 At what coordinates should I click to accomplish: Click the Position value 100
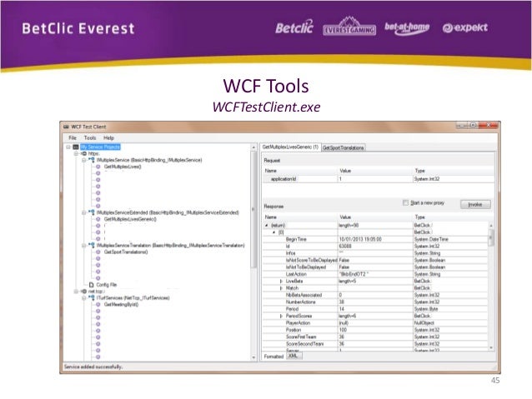[x=343, y=330]
